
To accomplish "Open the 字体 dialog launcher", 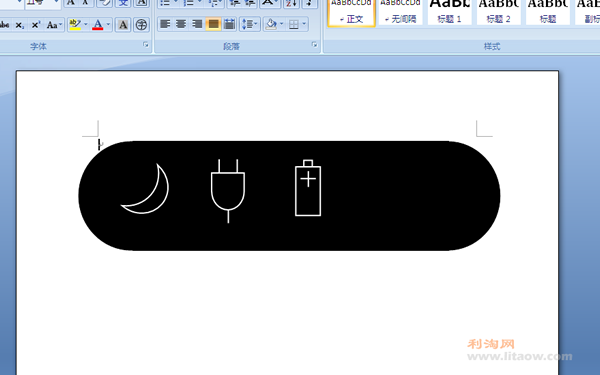I will coord(146,45).
